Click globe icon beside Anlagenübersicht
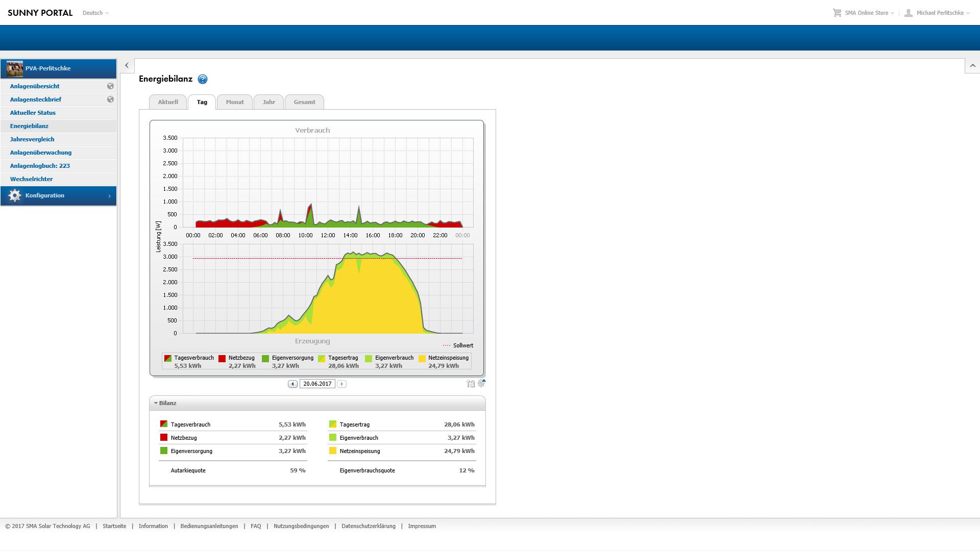Image resolution: width=980 pixels, height=551 pixels. (x=110, y=86)
